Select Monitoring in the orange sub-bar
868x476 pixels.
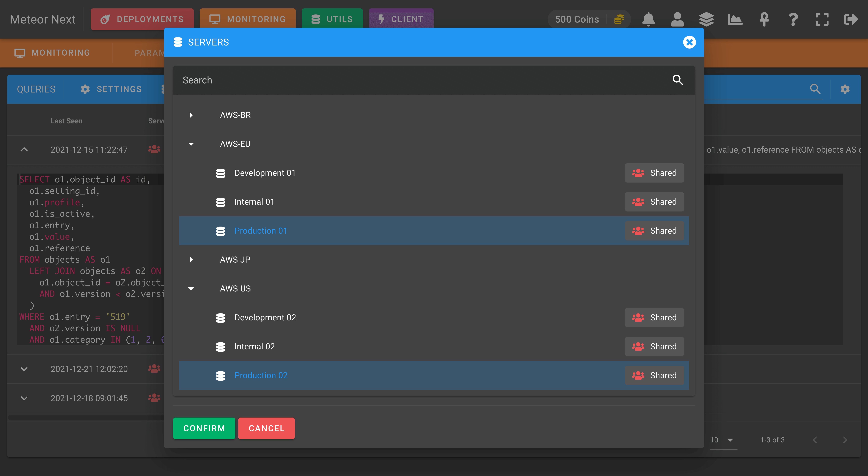[52, 53]
